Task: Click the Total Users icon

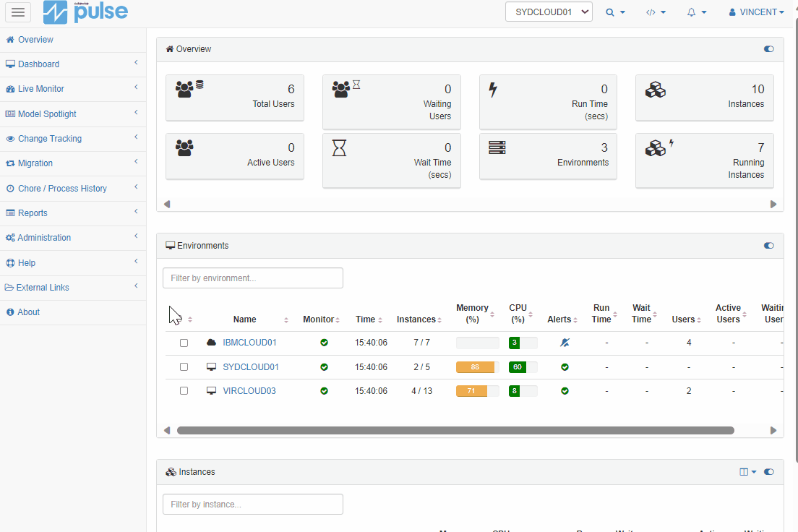Action: (189, 89)
